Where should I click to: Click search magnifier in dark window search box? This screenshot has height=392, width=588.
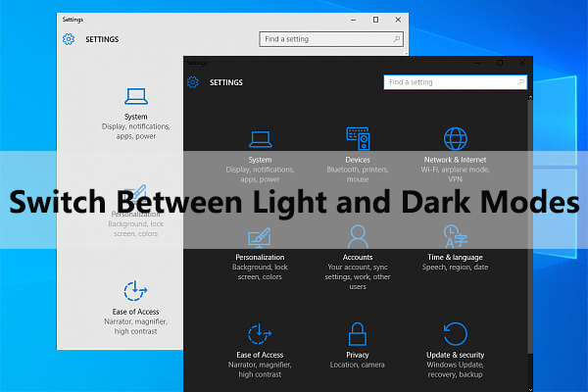coord(521,81)
